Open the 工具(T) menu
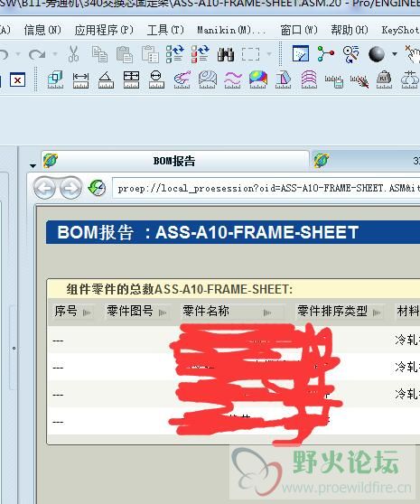This screenshot has height=504, width=420. 165,30
